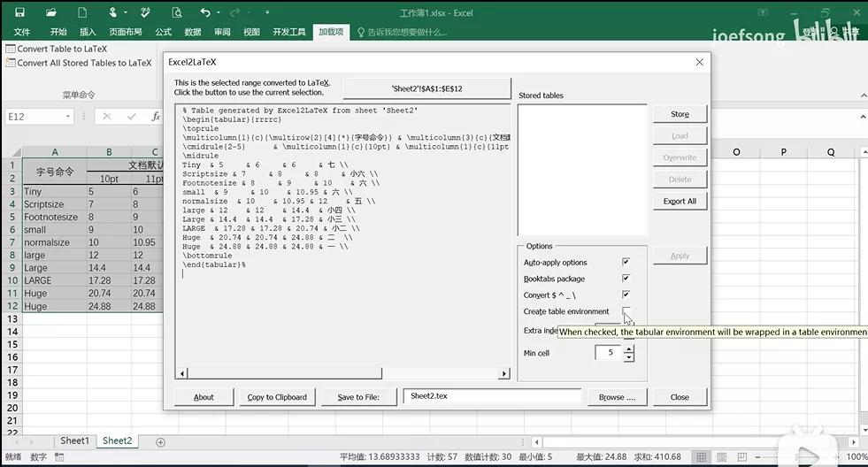Click the Open folder icon in quick access toolbar
This screenshot has height=467, width=868.
coord(51,12)
